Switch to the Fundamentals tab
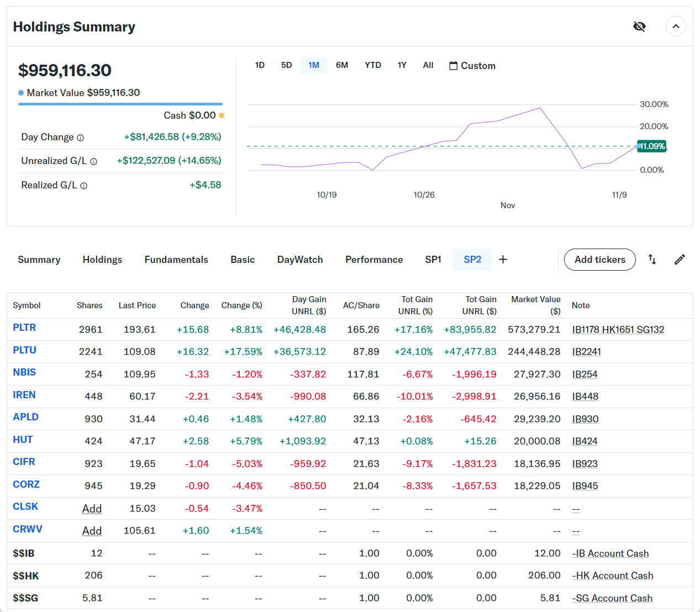This screenshot has height=612, width=700. [x=176, y=260]
